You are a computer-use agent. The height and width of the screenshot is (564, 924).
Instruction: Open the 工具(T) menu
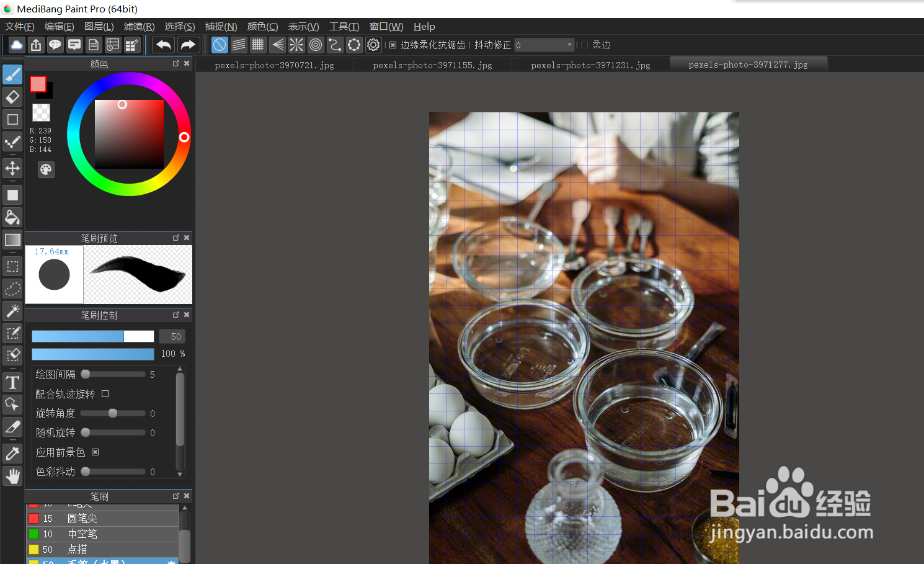click(x=344, y=27)
